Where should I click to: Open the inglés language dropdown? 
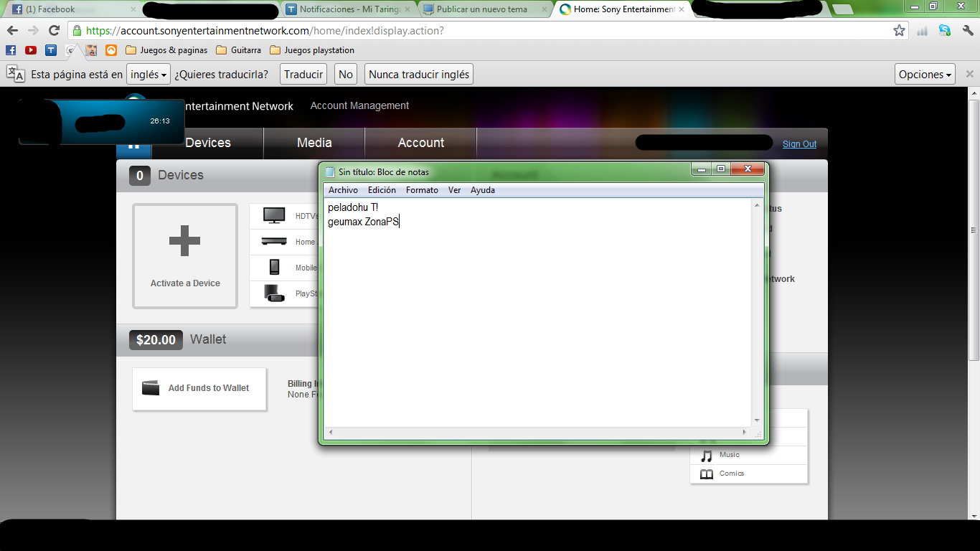(x=149, y=74)
